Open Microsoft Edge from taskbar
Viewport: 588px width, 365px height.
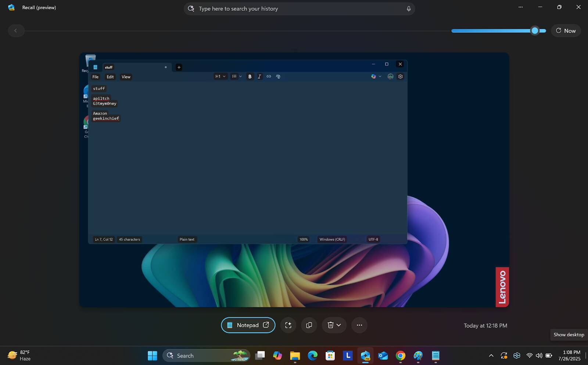coord(312,355)
